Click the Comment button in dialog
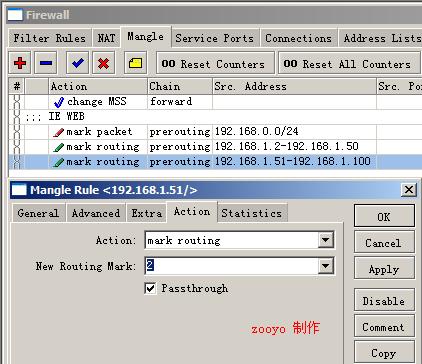422x364 pixels. click(x=384, y=327)
